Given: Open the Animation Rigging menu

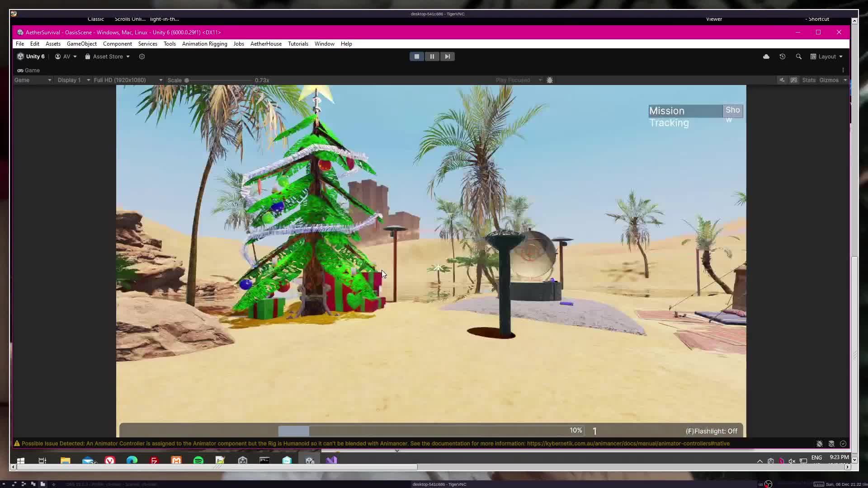Looking at the screenshot, I should pyautogui.click(x=204, y=44).
